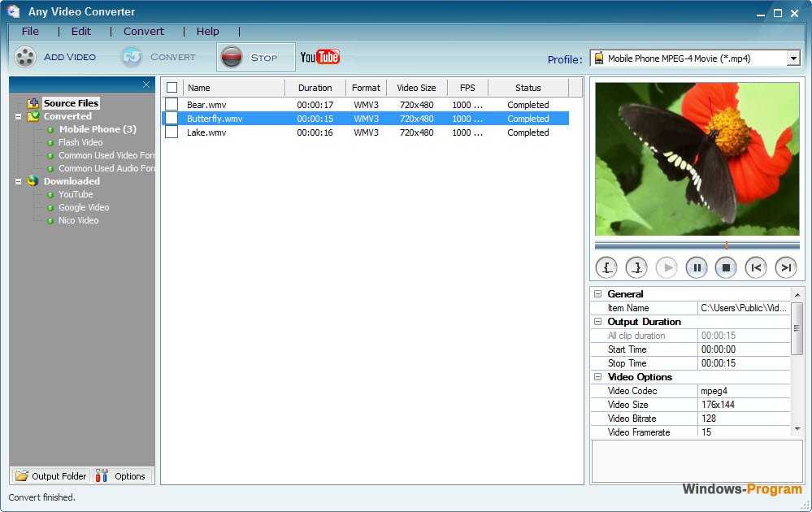Viewport: 812px width, 512px height.
Task: Jump to next frame marker button
Action: pyautogui.click(x=786, y=267)
